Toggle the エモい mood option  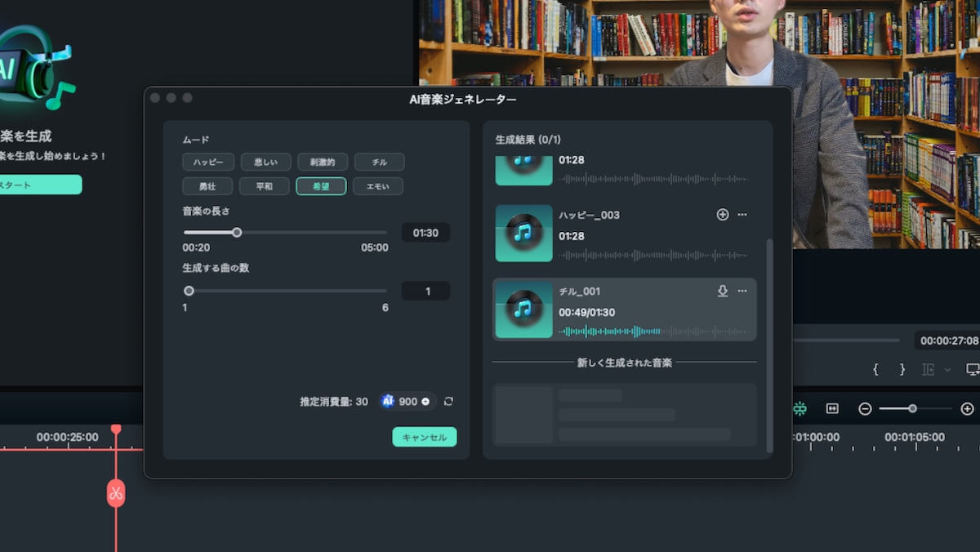point(378,186)
